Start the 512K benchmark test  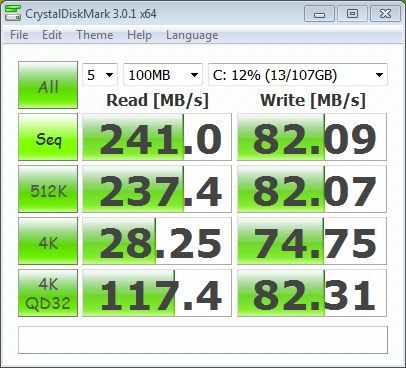click(x=48, y=189)
